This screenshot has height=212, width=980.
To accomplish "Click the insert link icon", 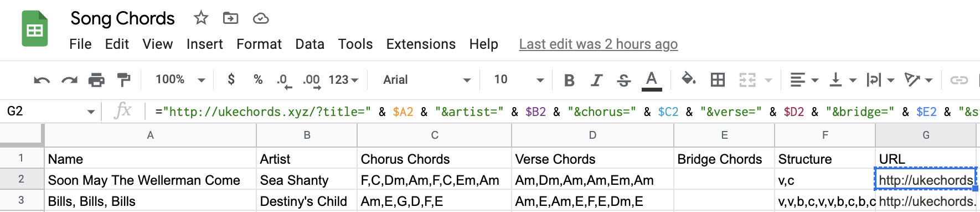I will [959, 80].
